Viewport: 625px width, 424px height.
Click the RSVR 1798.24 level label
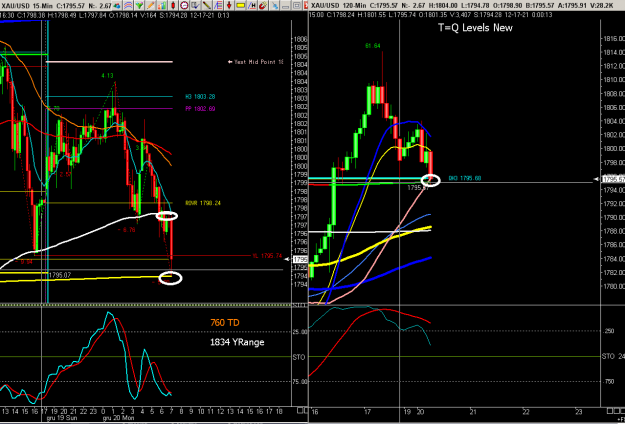[203, 203]
